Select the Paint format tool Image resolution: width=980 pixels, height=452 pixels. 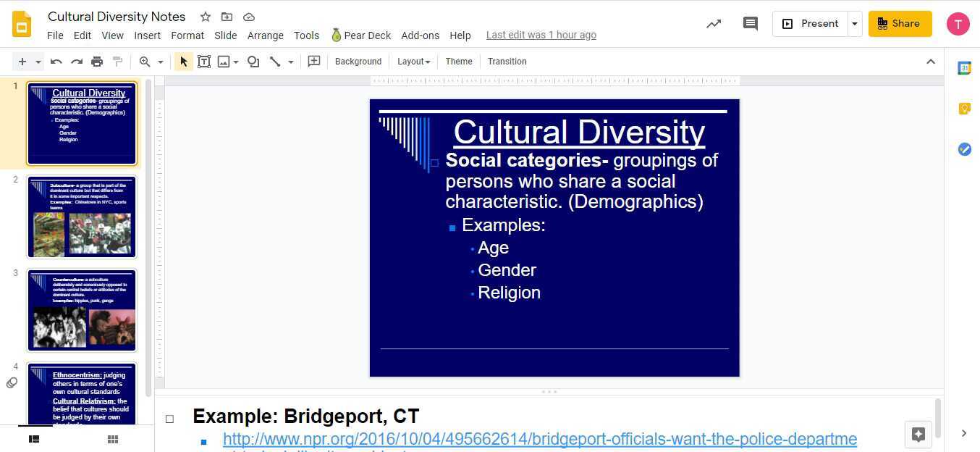pyautogui.click(x=118, y=62)
